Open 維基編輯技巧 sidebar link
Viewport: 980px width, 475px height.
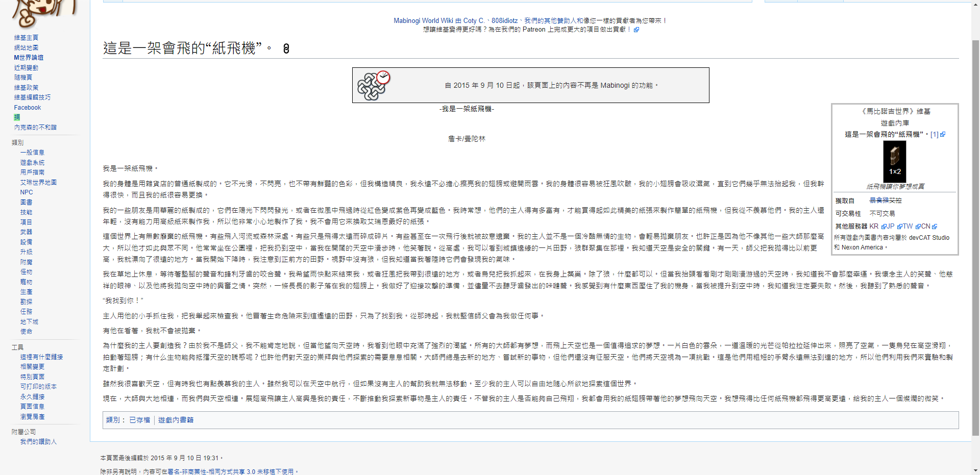pyautogui.click(x=32, y=97)
